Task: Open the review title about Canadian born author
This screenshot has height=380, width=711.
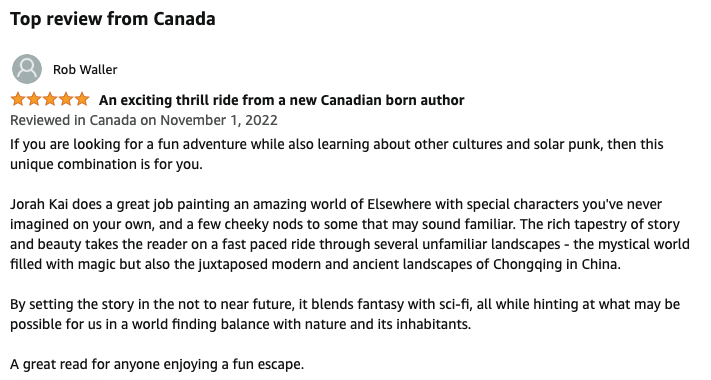Action: point(282,100)
